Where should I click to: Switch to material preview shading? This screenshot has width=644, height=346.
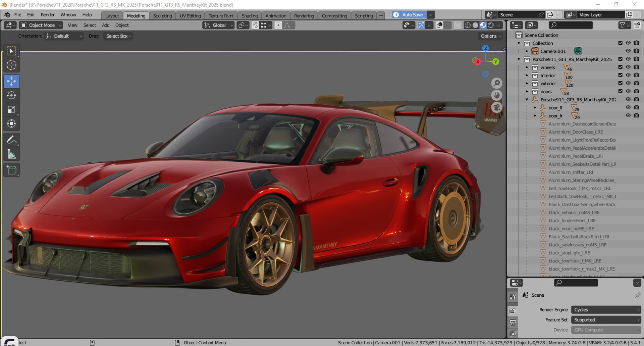[483, 25]
